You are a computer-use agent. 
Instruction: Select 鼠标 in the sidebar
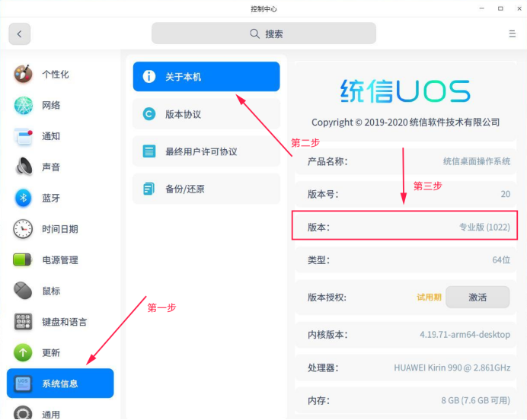(60, 291)
